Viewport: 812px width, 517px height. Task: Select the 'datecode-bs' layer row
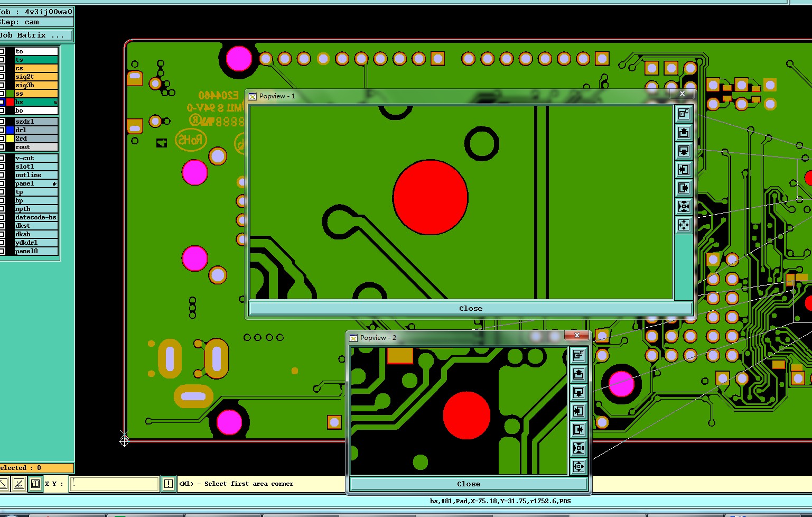click(x=36, y=217)
